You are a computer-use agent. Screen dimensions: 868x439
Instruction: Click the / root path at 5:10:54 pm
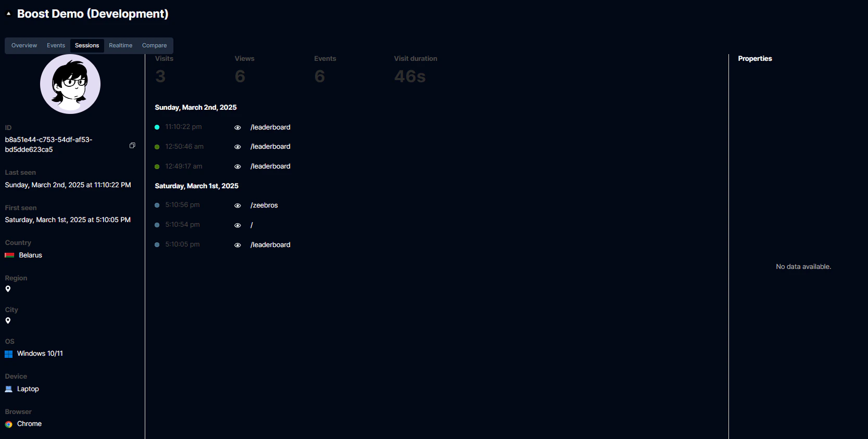pos(251,225)
